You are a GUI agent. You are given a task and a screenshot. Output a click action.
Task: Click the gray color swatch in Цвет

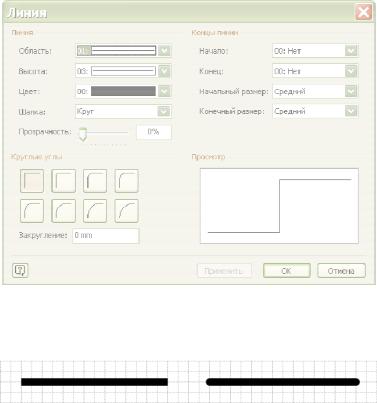123,91
